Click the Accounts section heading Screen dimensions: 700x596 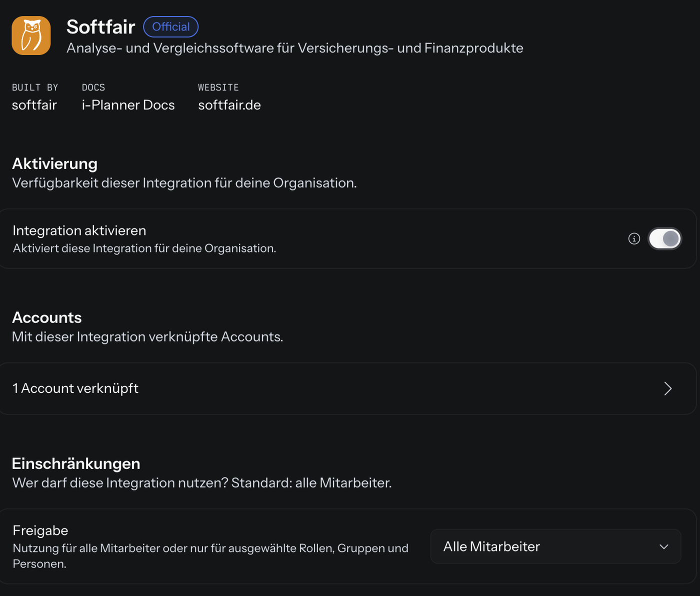coord(47,317)
